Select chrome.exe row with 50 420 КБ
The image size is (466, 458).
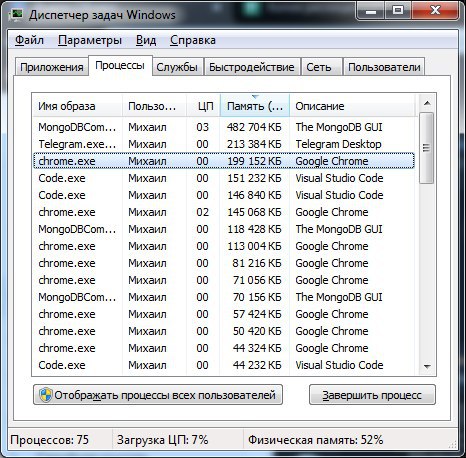(x=224, y=331)
